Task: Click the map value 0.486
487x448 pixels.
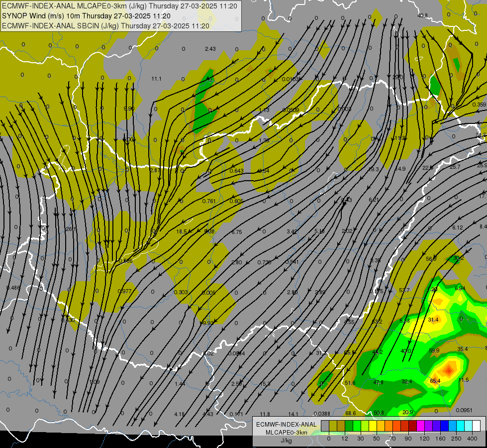Action: click(13, 288)
